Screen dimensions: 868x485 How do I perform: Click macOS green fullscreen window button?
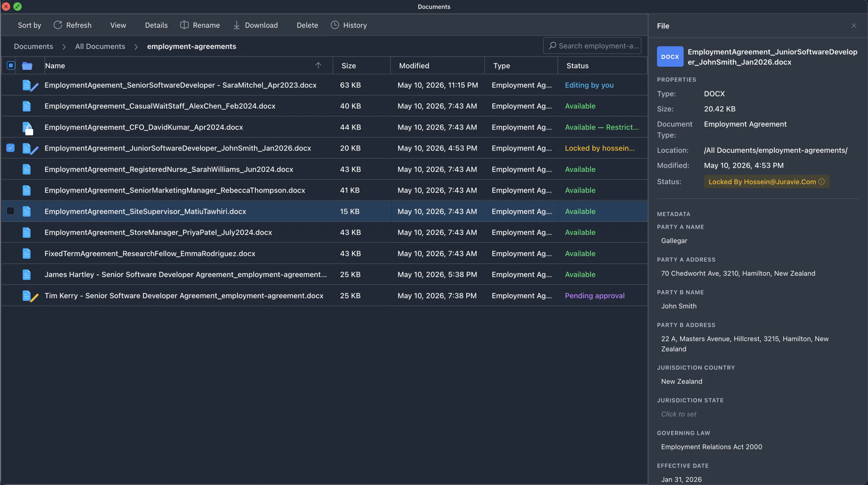pos(17,6)
